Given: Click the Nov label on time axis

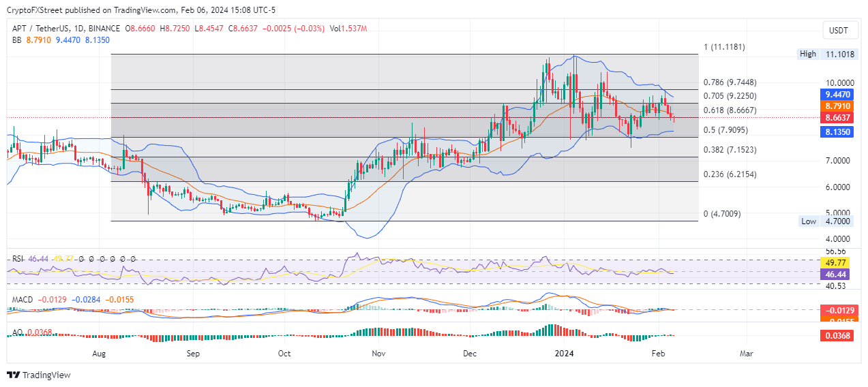Looking at the screenshot, I should click(378, 354).
